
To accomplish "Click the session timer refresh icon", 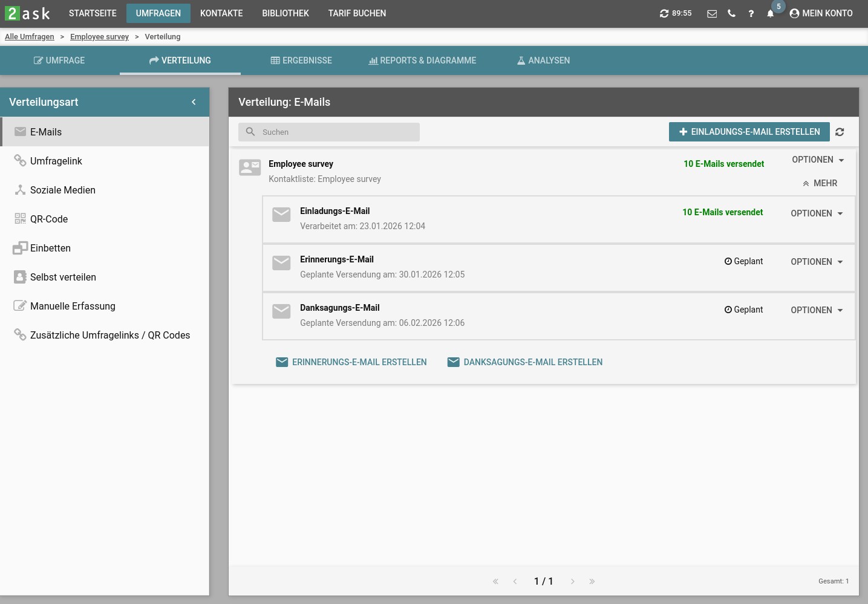I will (664, 13).
